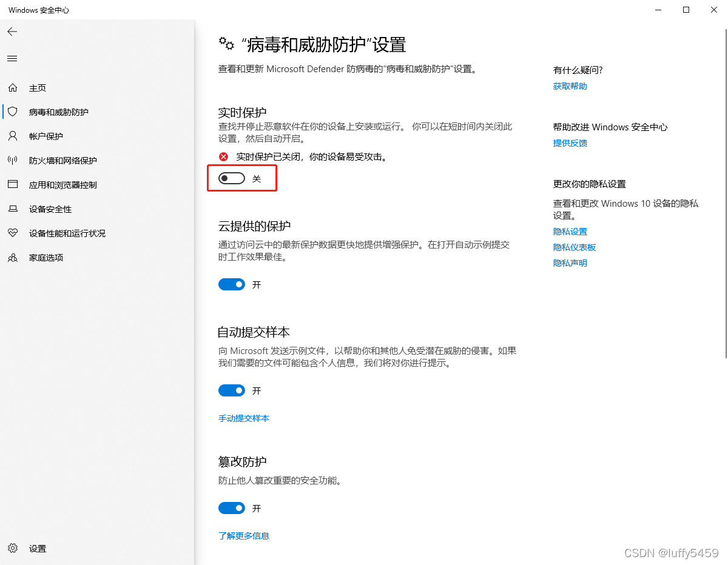This screenshot has width=728, height=565.
Task: Click the back arrow icon
Action: coord(12,32)
